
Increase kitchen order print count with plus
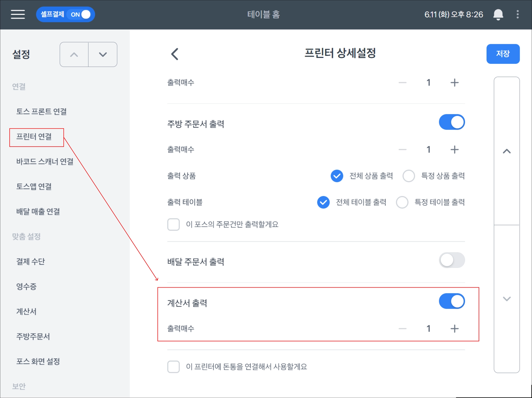pos(454,149)
